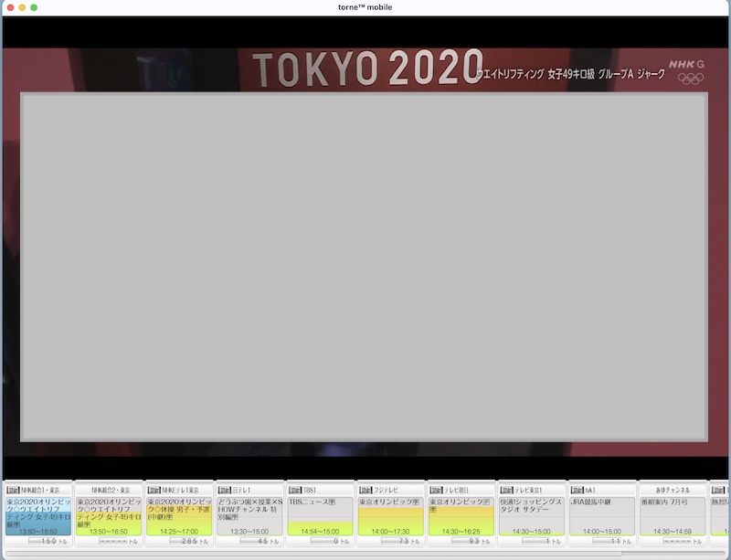Click the 0 トル meter under TBS1
This screenshot has width=731, height=560.
click(330, 541)
